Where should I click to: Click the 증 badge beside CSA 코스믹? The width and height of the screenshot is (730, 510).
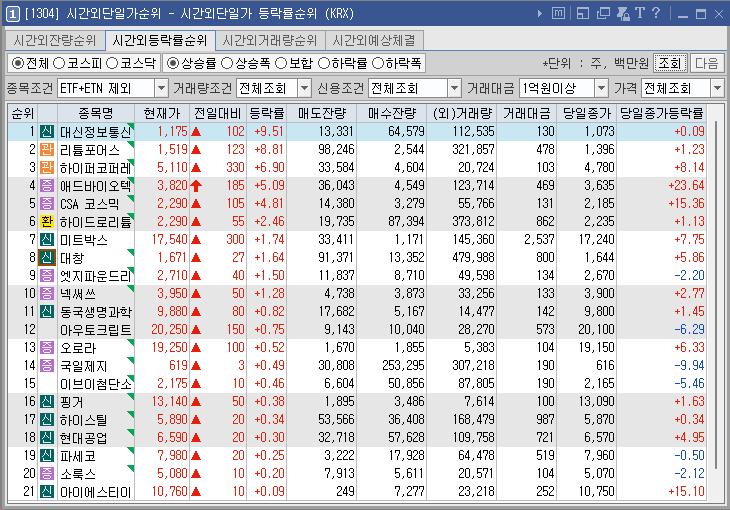[x=47, y=204]
